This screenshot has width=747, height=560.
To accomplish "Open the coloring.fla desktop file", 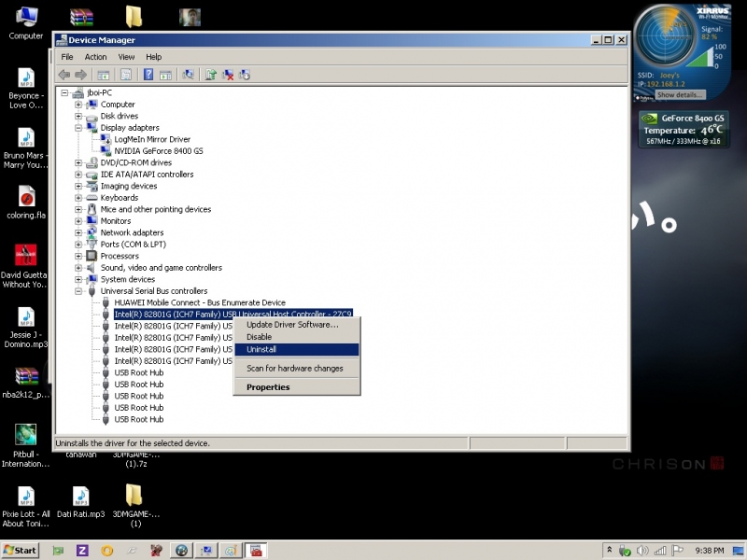I will tap(26, 203).
